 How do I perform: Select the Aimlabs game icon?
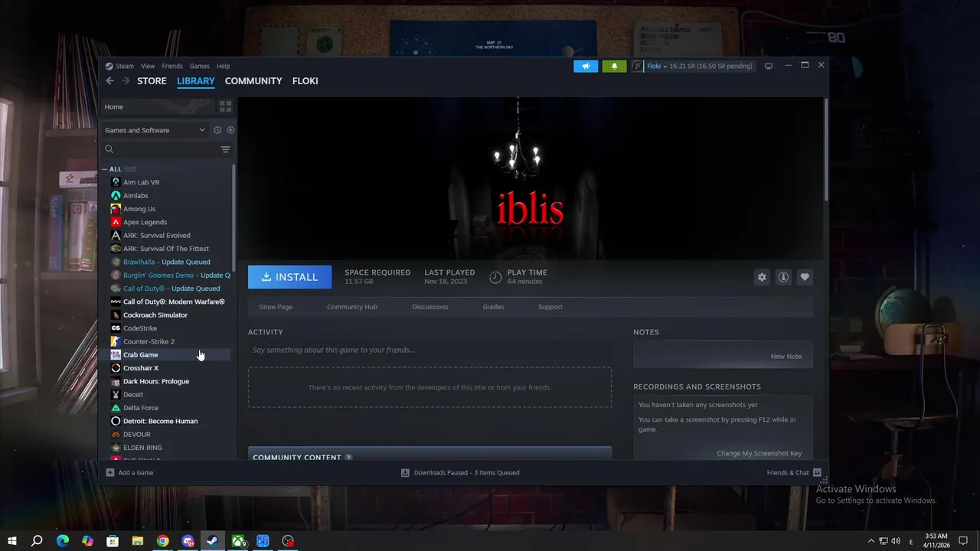click(116, 195)
